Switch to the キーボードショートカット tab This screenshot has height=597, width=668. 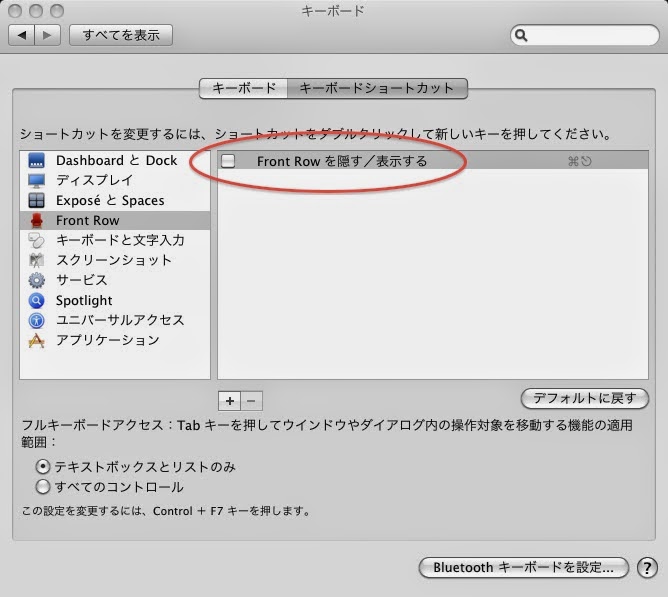tap(377, 88)
